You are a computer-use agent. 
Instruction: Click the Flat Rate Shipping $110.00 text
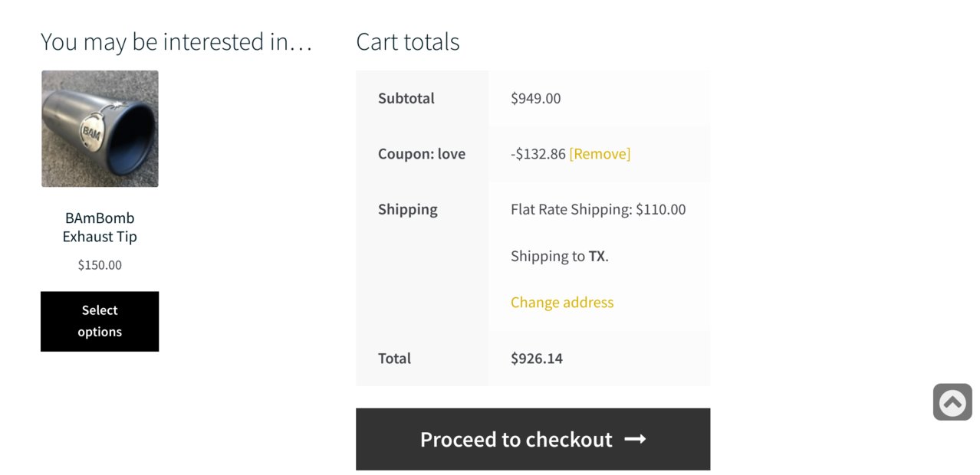click(x=598, y=209)
